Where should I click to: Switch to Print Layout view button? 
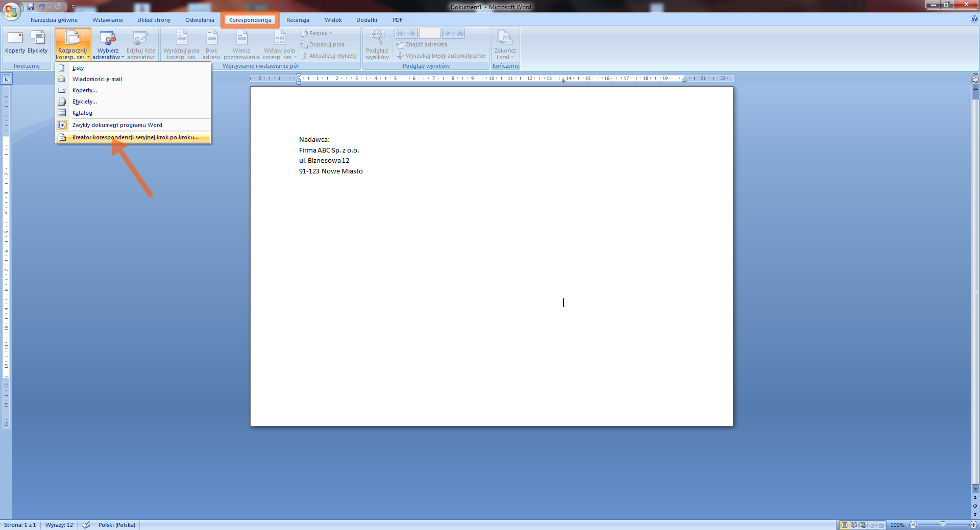[x=844, y=525]
